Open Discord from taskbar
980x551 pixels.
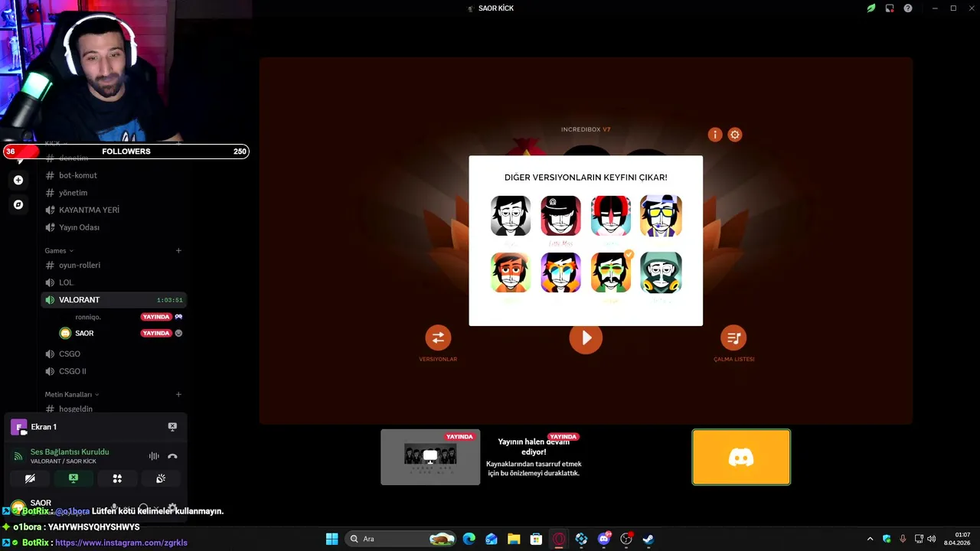[604, 539]
